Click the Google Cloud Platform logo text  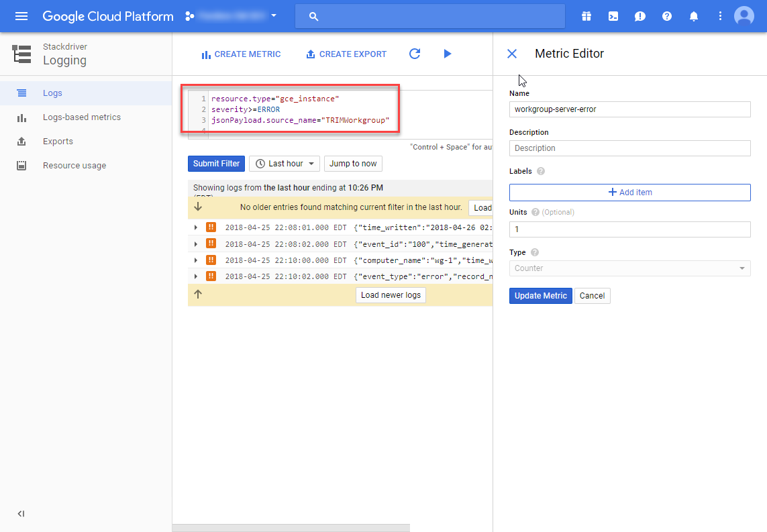108,16
